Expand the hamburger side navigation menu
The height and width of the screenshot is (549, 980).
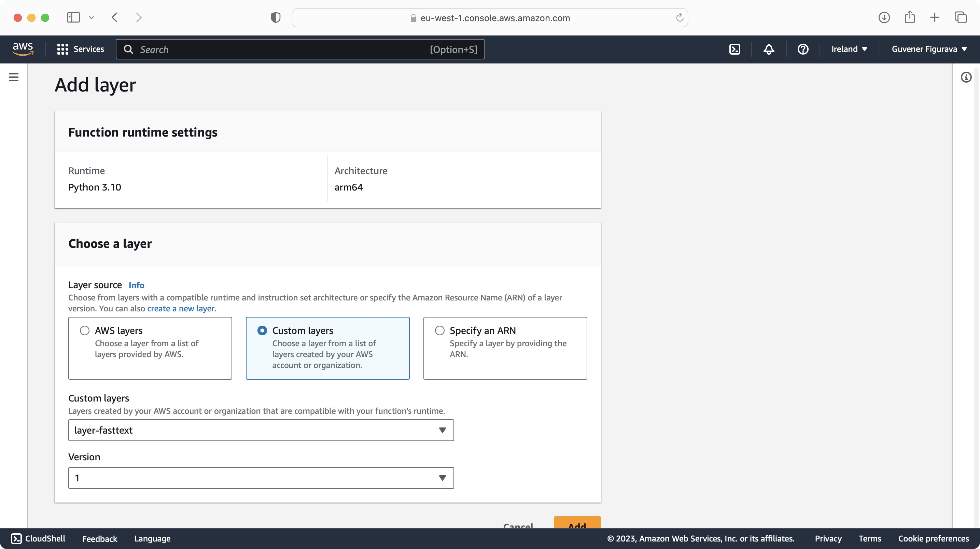14,77
